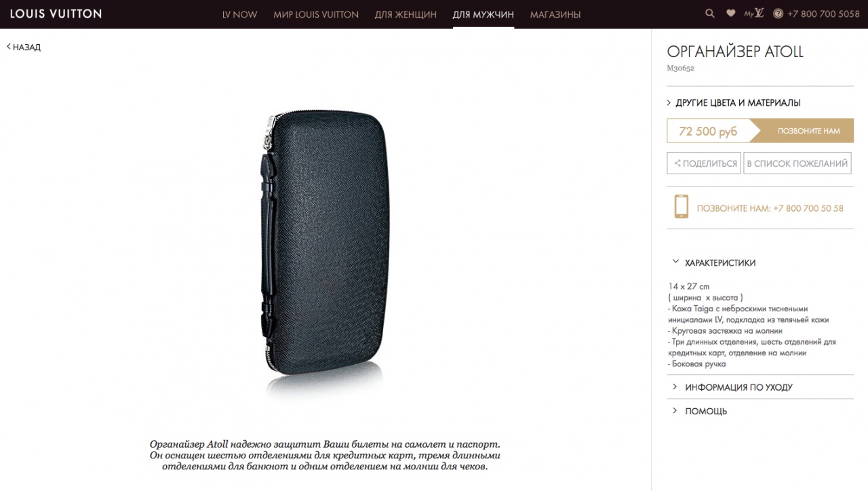Open the search magnifier icon
Screen dimensions: 868x491
click(x=710, y=14)
